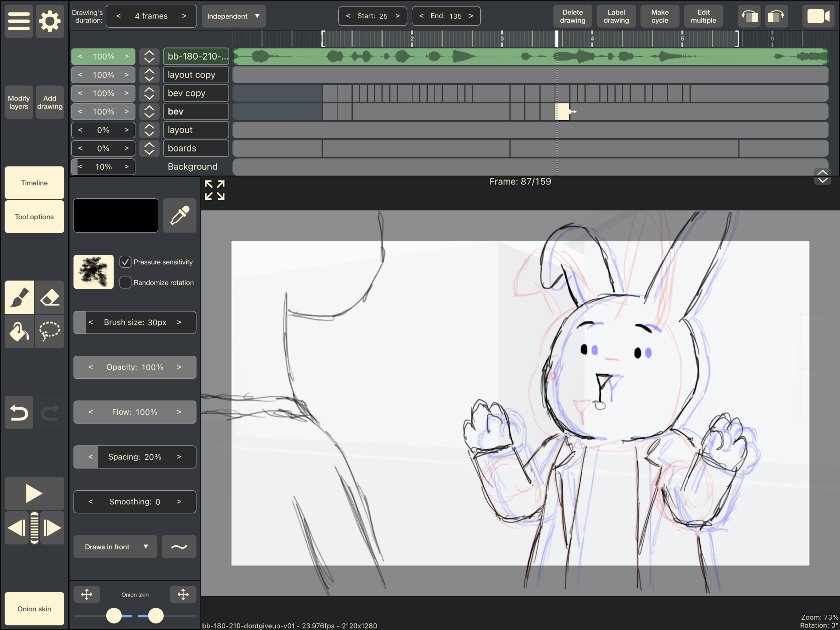
Task: Click the fullscreen expand arrows icon
Action: tap(215, 190)
